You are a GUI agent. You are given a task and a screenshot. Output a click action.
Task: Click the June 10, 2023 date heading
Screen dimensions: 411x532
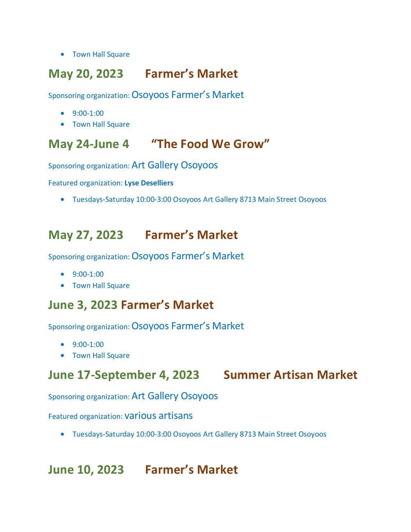(x=85, y=470)
